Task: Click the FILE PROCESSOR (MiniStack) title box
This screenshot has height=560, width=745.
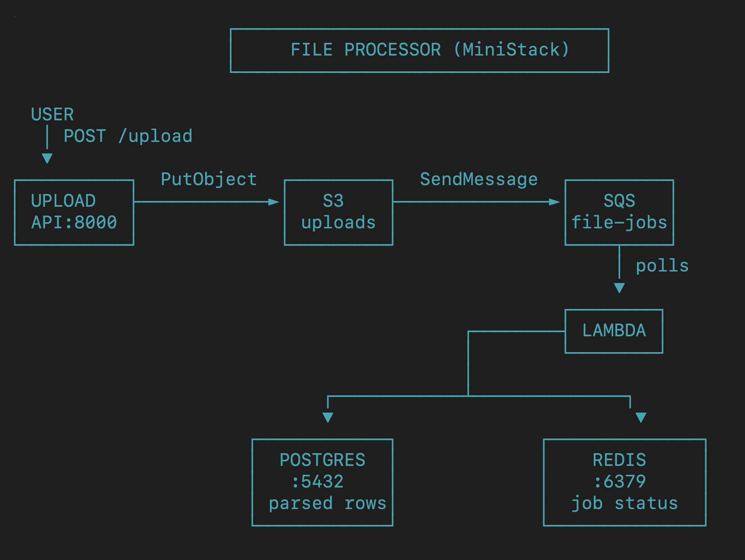Action: pyautogui.click(x=420, y=51)
